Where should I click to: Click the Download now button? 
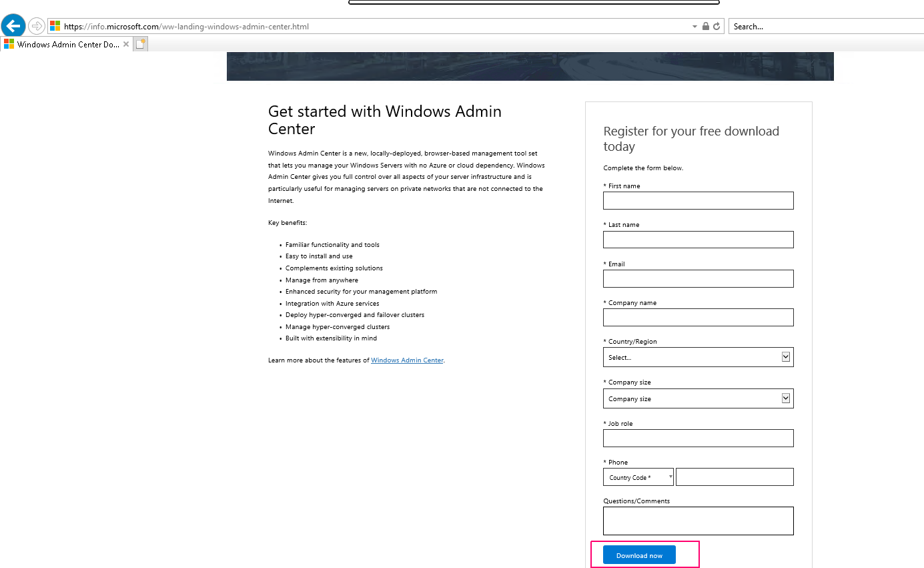639,555
